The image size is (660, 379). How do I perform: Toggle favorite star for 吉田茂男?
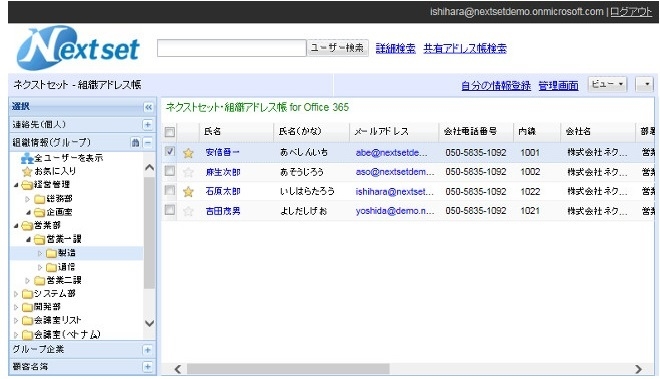[x=188, y=211]
